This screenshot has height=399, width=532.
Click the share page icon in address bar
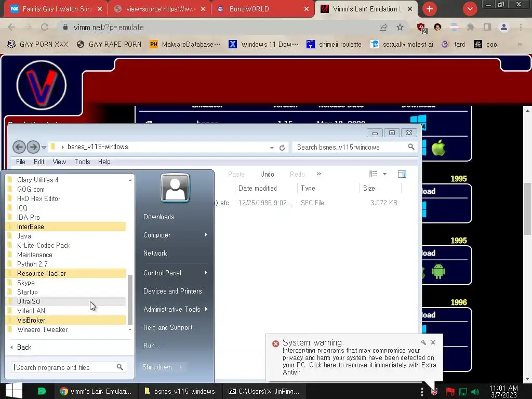click(383, 27)
